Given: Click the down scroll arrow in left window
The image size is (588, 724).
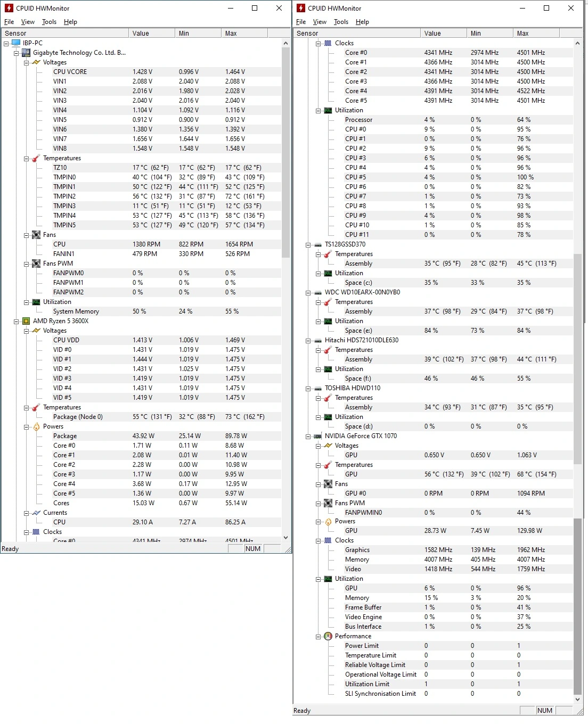Looking at the screenshot, I should tap(286, 538).
